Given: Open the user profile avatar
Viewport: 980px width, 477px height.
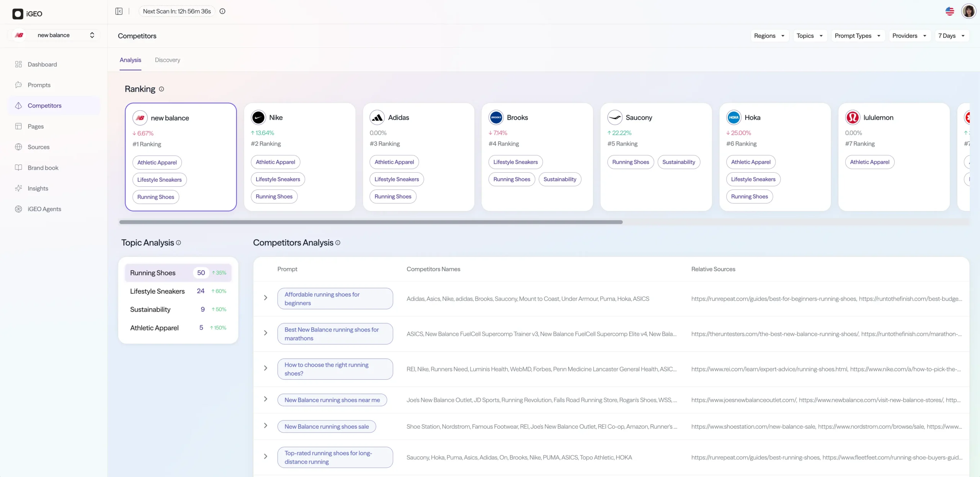Looking at the screenshot, I should (x=969, y=11).
